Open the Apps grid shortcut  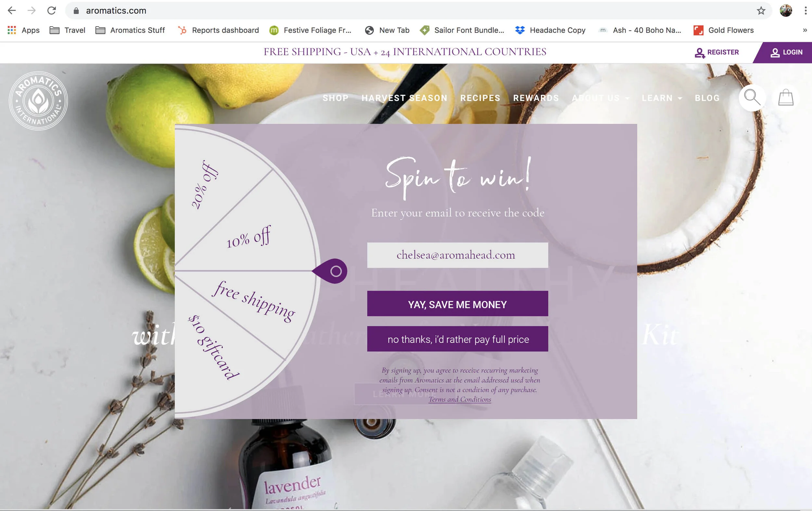24,30
